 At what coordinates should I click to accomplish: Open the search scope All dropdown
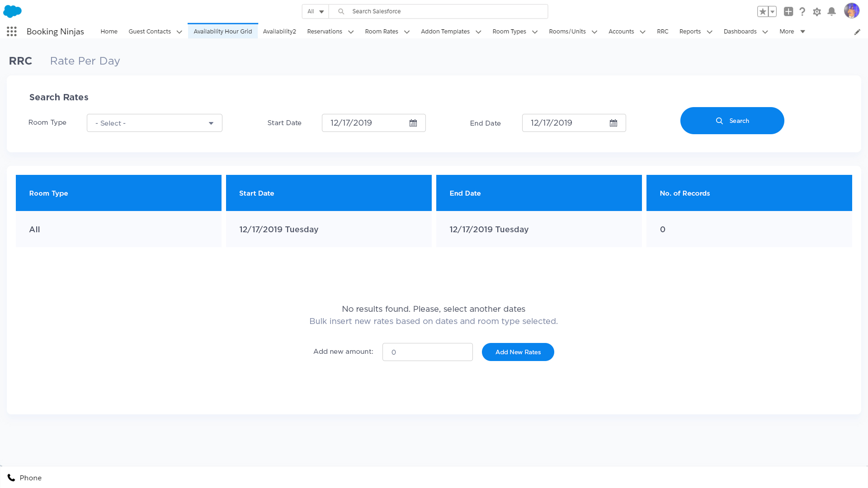click(316, 11)
